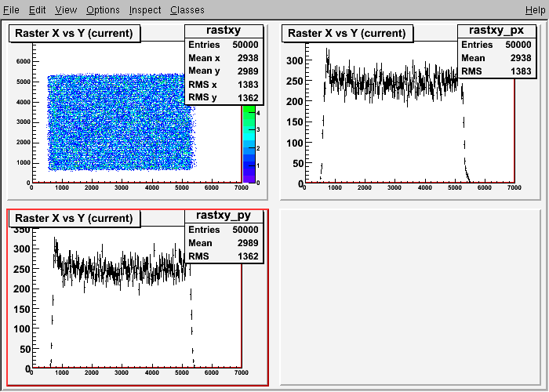Open the Options menu

103,10
